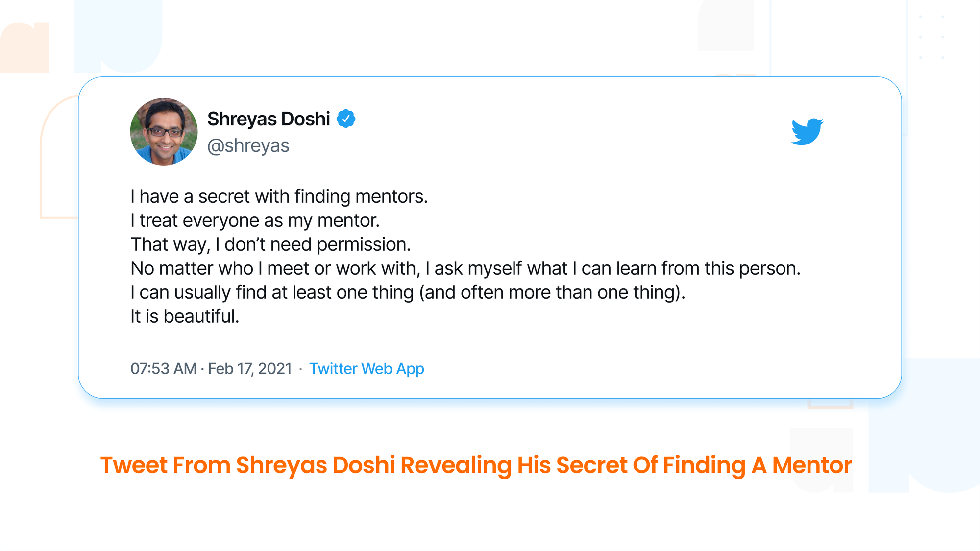Click the blue verified checkmark badge
The height and width of the screenshot is (551, 980).
(x=346, y=119)
